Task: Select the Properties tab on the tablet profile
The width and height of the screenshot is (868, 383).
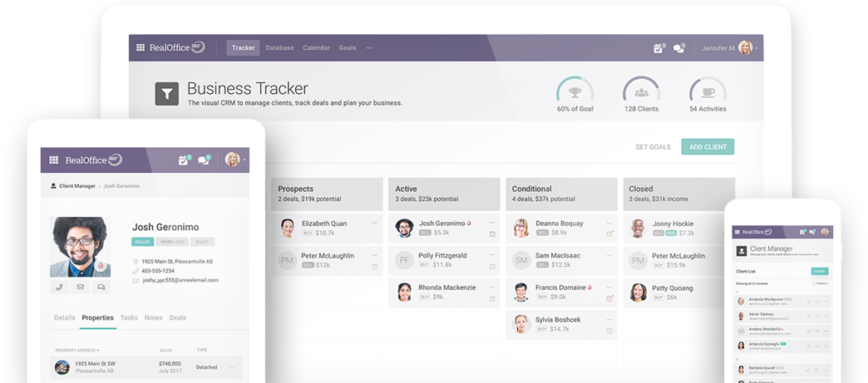Action: (97, 318)
